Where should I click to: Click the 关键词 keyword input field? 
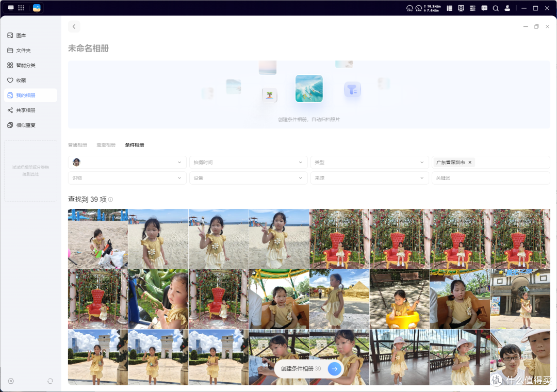tap(491, 178)
